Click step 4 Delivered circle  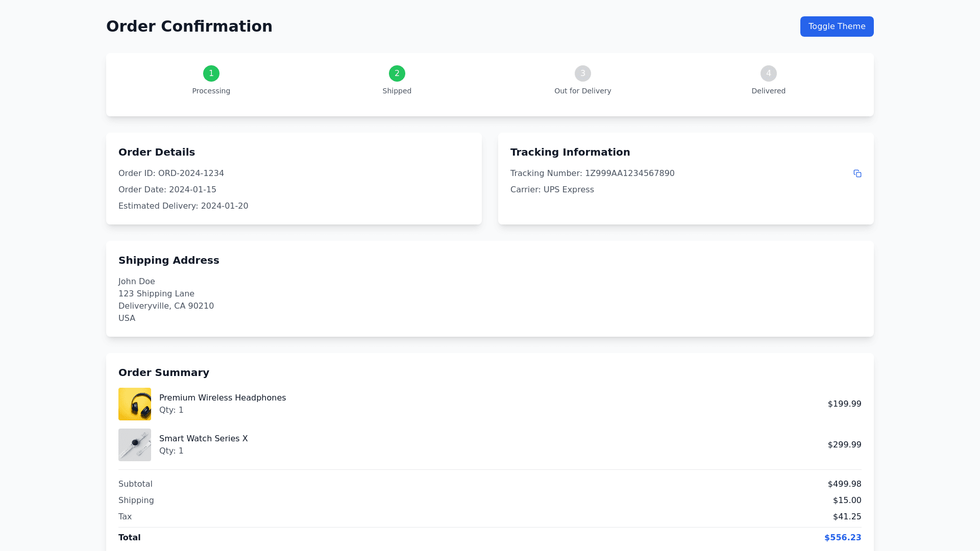pyautogui.click(x=768, y=73)
